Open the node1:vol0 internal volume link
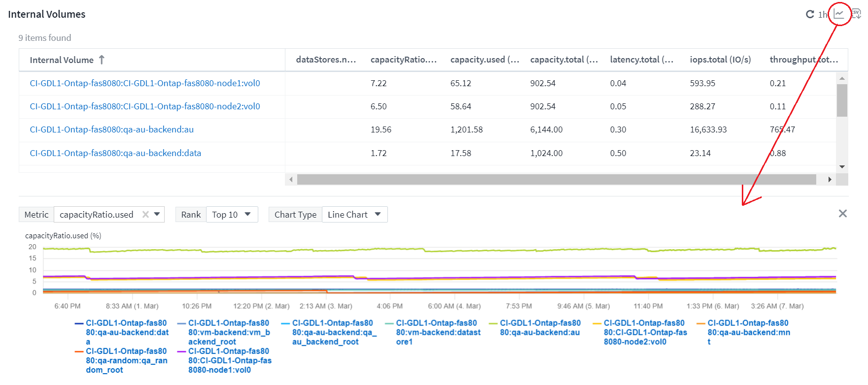This screenshot has width=868, height=385. (145, 83)
